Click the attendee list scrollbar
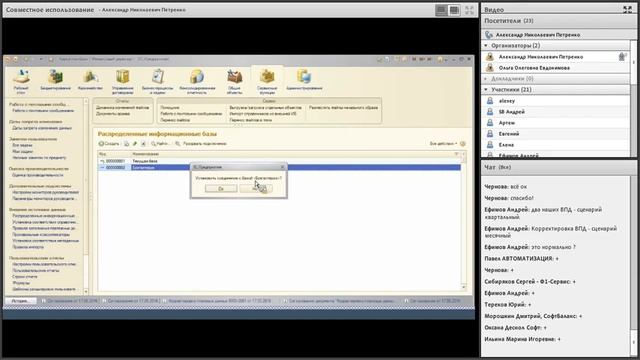The image size is (640, 360). coord(633,98)
